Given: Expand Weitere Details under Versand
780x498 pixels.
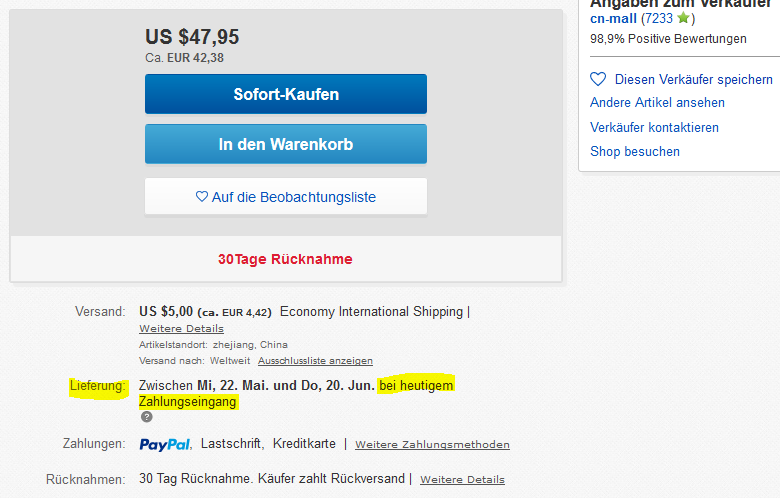Looking at the screenshot, I should [x=181, y=328].
